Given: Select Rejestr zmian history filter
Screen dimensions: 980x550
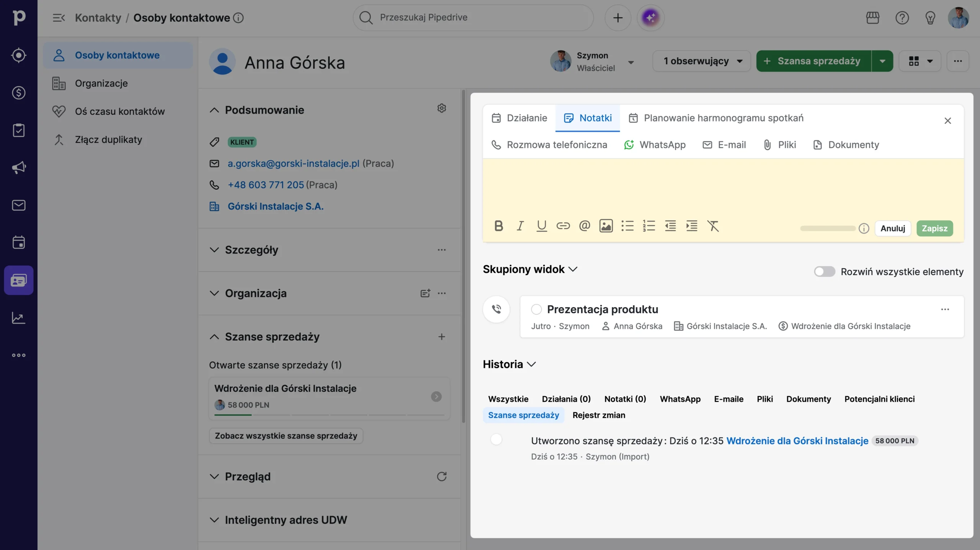Looking at the screenshot, I should pyautogui.click(x=599, y=415).
